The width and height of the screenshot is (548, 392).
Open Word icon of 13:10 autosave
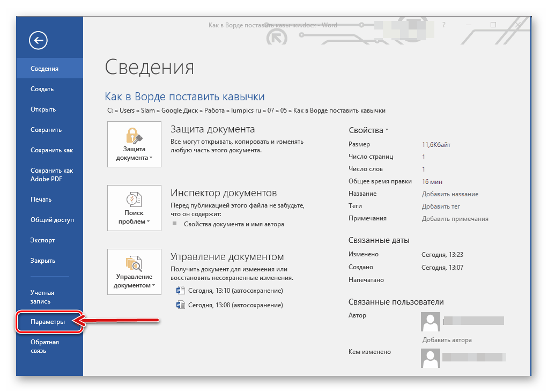pos(180,290)
